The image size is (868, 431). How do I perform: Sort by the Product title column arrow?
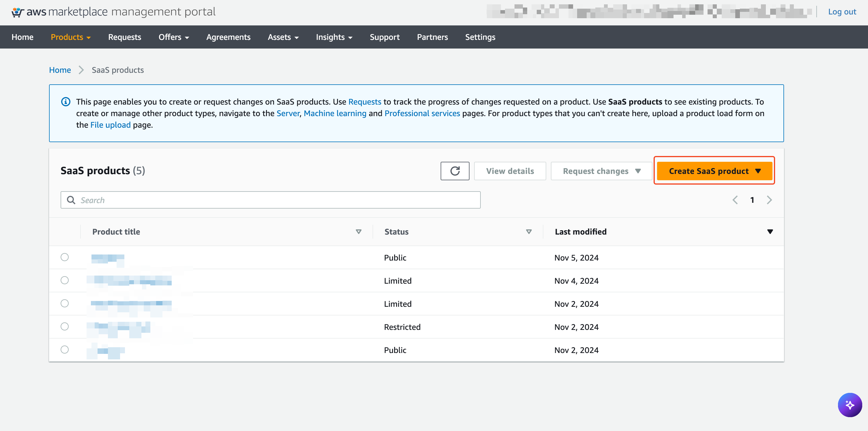click(358, 232)
